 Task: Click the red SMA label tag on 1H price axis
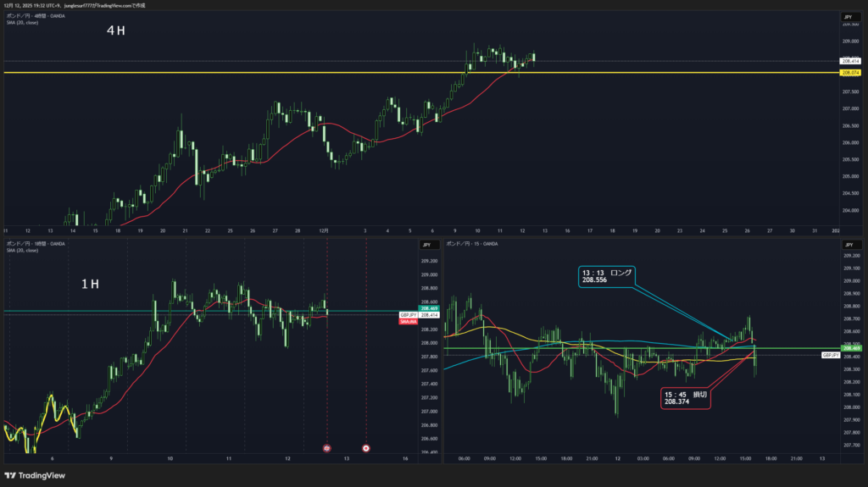[409, 322]
